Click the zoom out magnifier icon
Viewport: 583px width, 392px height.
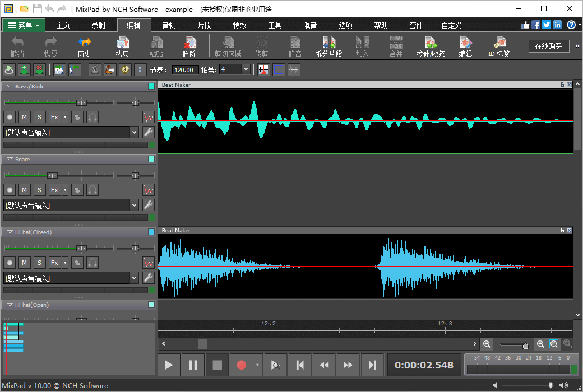click(x=487, y=344)
